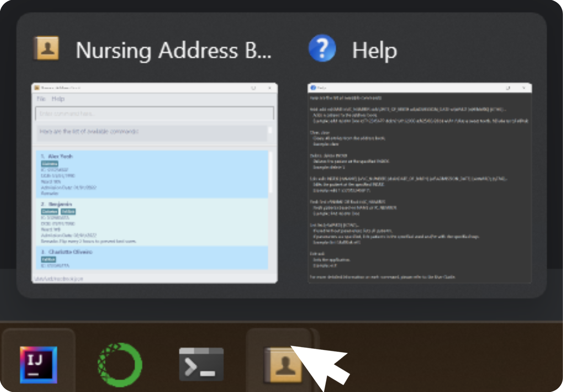Screen dimensions: 563x392
Task: Open the terminal taskbar icon
Action: click(201, 364)
